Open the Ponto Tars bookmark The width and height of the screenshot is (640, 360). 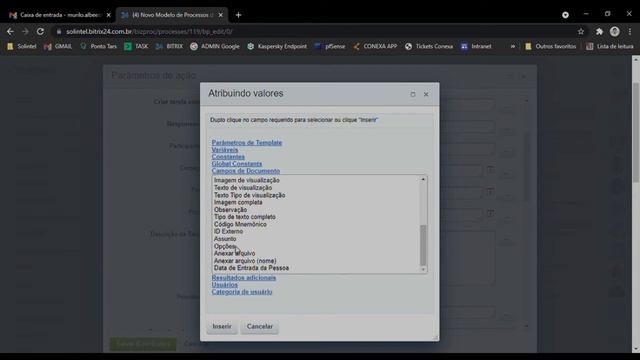[99, 47]
